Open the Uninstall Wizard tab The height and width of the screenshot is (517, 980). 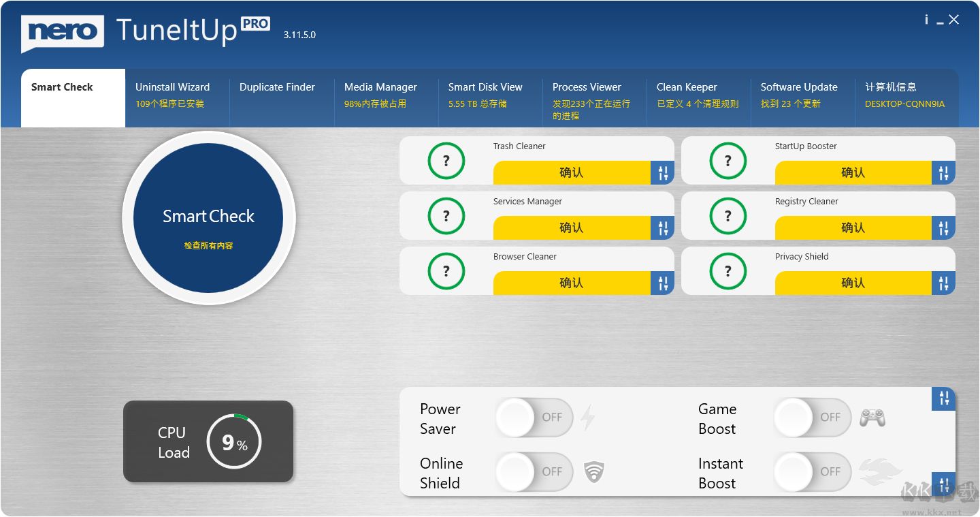click(x=178, y=98)
